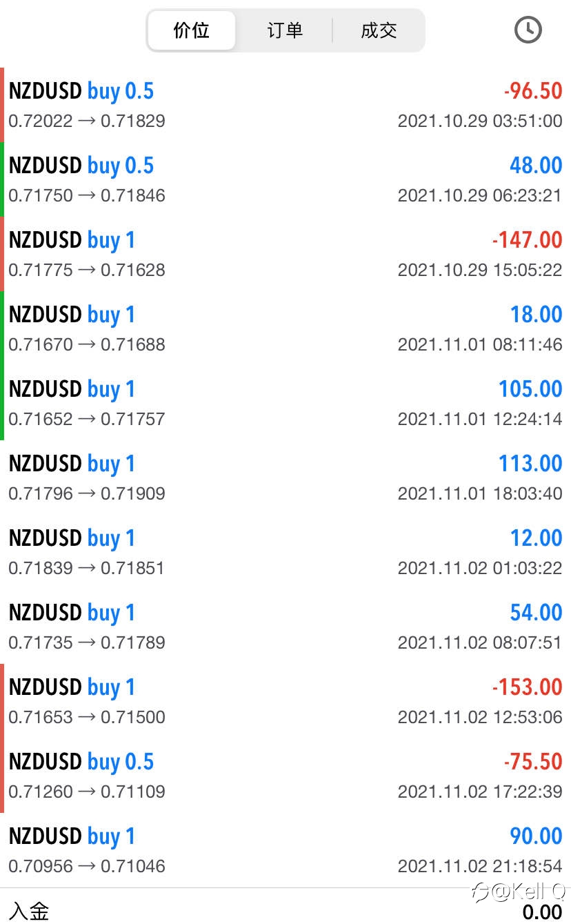Switch to the 价位 tab
571x924 pixels.
click(x=192, y=30)
